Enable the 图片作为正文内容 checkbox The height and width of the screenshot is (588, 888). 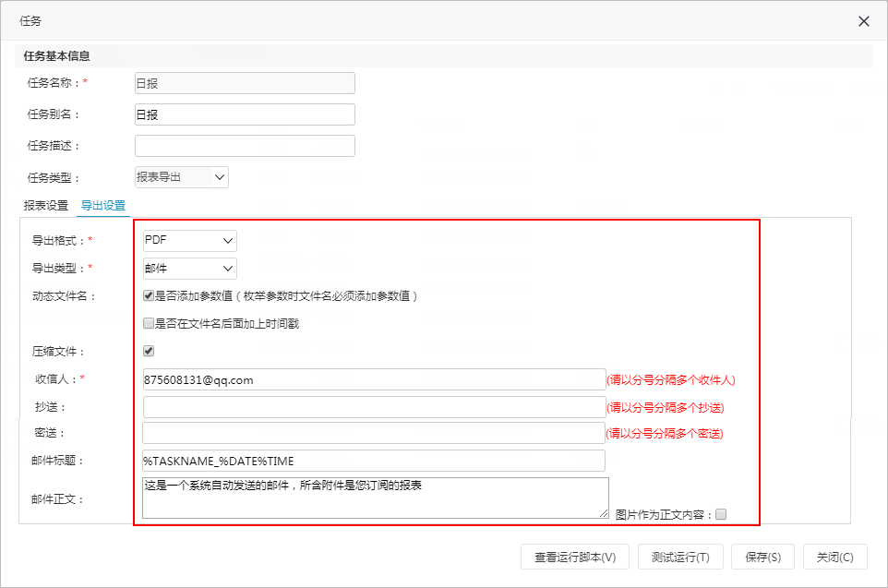coord(720,514)
